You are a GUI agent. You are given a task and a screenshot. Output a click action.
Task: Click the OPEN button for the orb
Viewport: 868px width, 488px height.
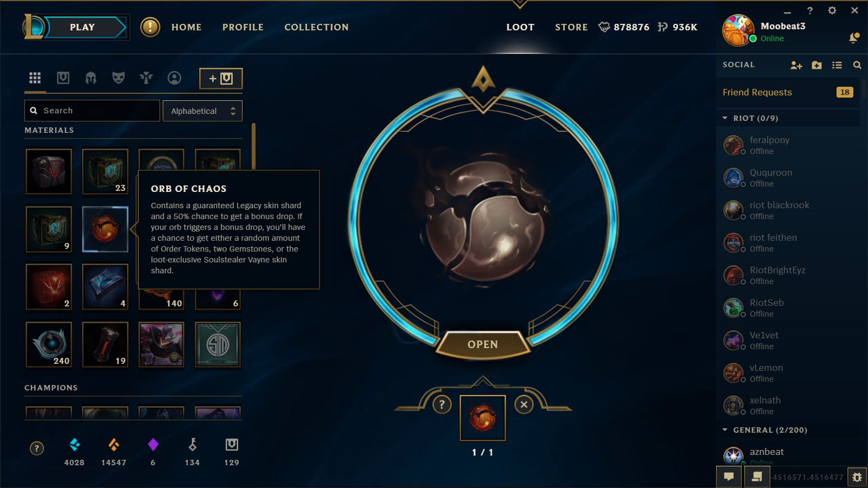483,344
